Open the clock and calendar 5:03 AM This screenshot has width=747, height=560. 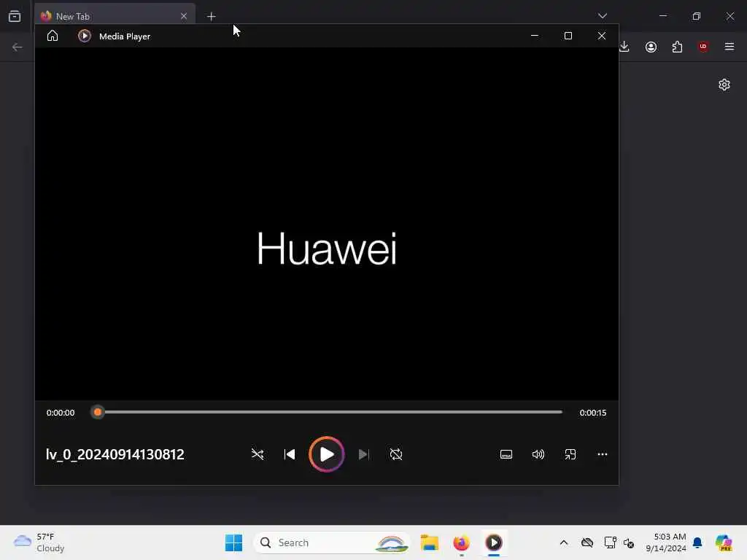665,542
